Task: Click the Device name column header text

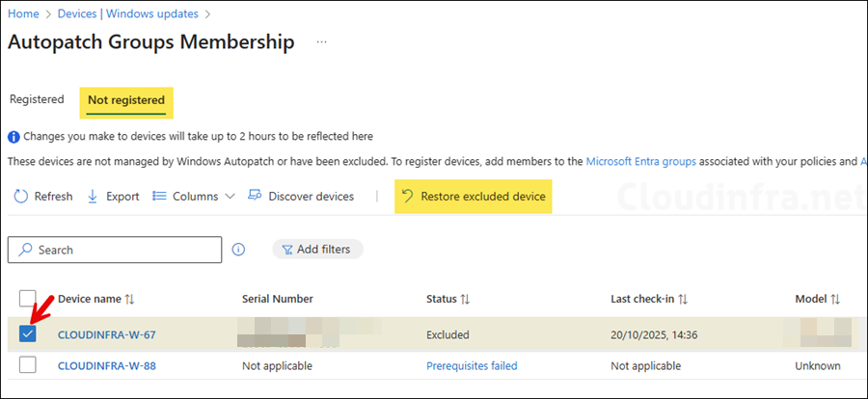Action: point(89,299)
